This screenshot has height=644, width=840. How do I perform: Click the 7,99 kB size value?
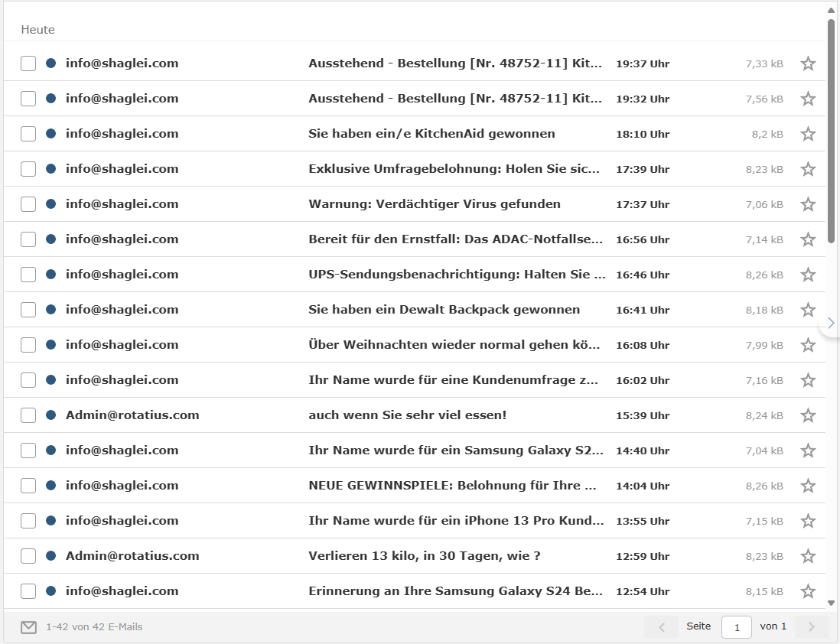tap(764, 345)
